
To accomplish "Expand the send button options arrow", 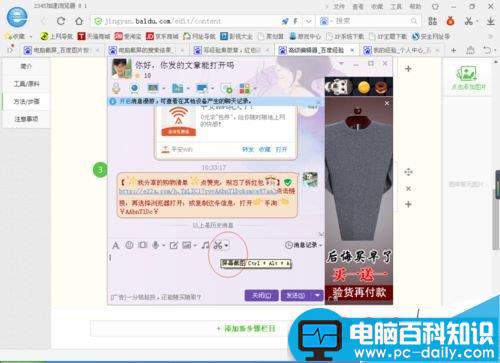I will [317, 295].
